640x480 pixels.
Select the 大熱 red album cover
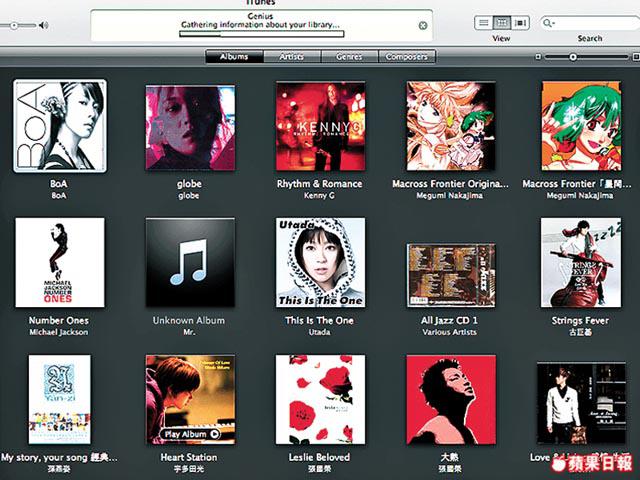click(451, 400)
